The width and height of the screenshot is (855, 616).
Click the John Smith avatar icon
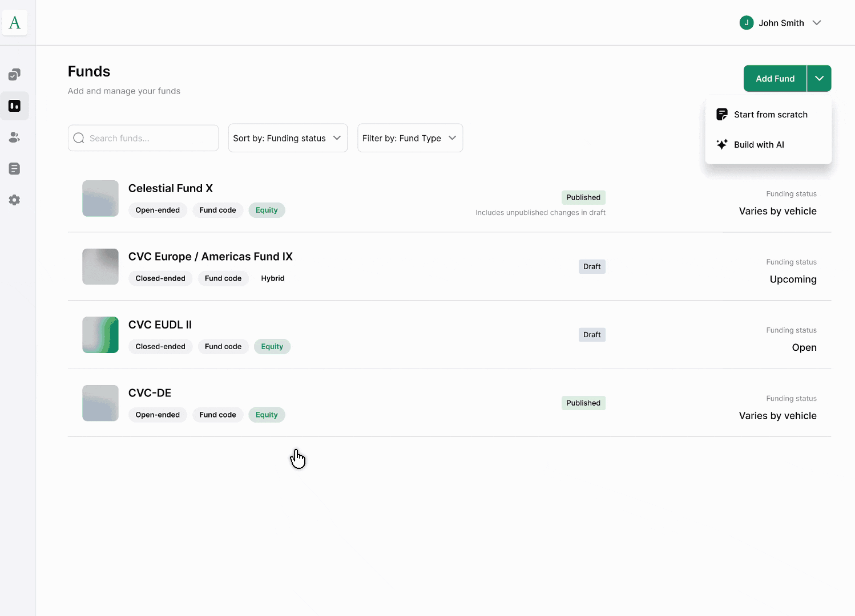pos(746,23)
